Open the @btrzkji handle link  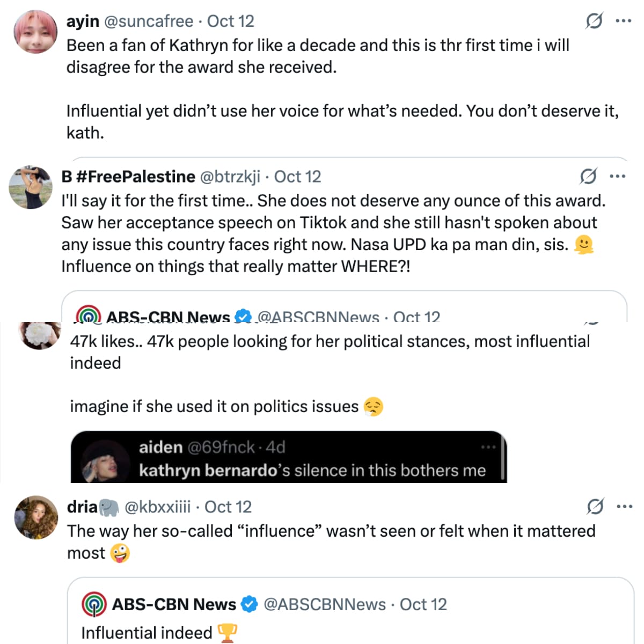pyautogui.click(x=230, y=176)
